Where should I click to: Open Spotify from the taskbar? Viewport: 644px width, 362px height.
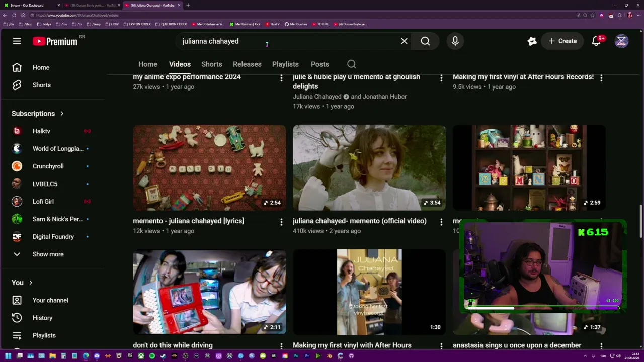(x=152, y=356)
